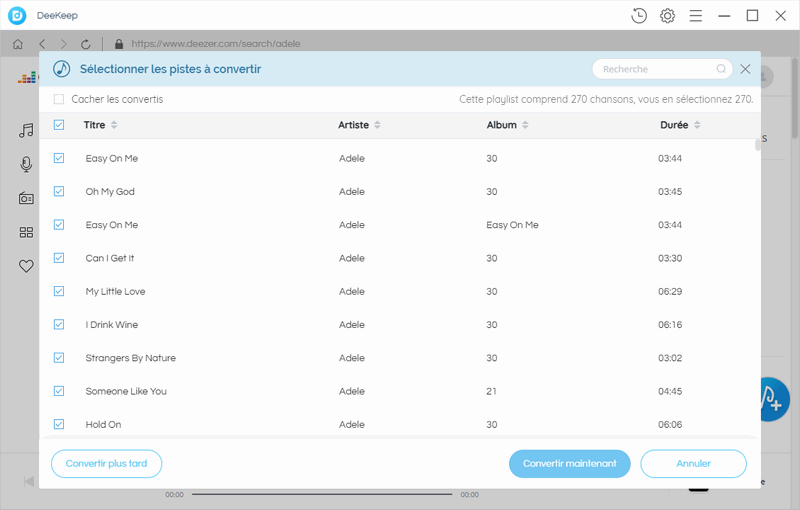The height and width of the screenshot is (510, 800).
Task: Uncheck the I Drink Wine track
Action: click(59, 324)
